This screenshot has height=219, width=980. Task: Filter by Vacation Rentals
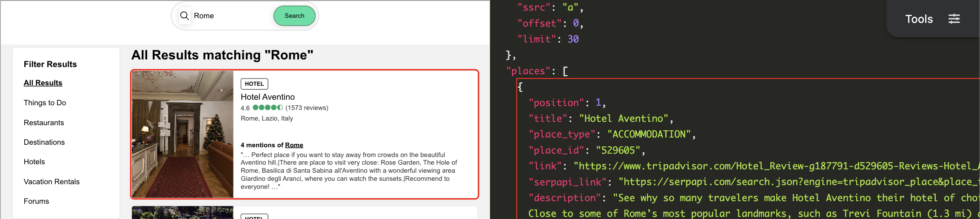pyautogui.click(x=52, y=182)
